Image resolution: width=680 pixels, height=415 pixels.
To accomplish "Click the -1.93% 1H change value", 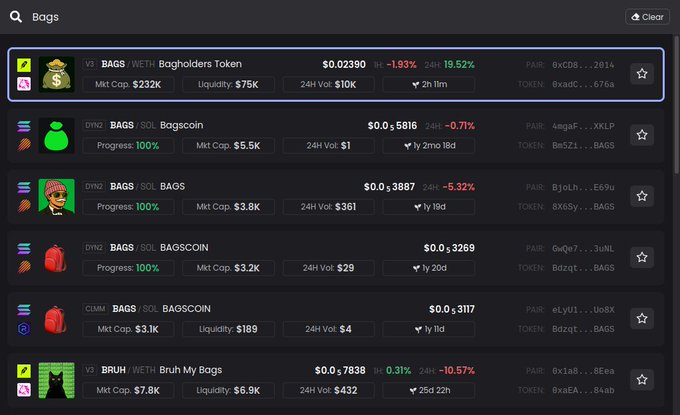I will click(401, 65).
